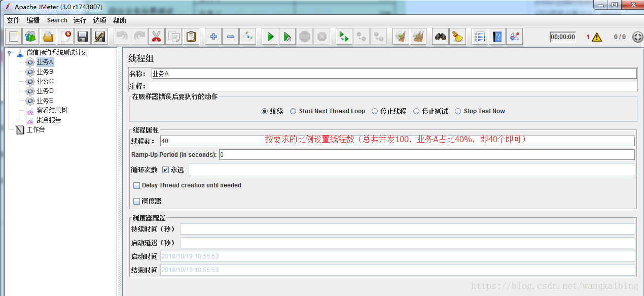Clear results with single broom icon
The height and width of the screenshot is (296, 644).
(401, 37)
